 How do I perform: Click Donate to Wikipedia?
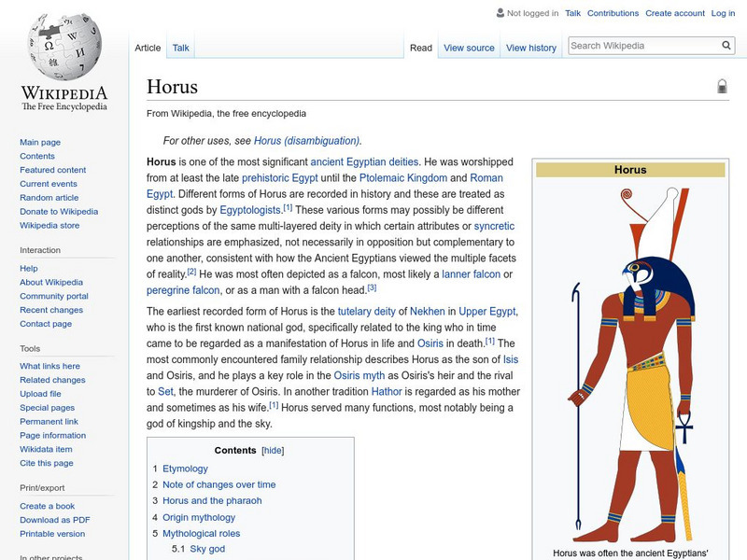pos(59,212)
